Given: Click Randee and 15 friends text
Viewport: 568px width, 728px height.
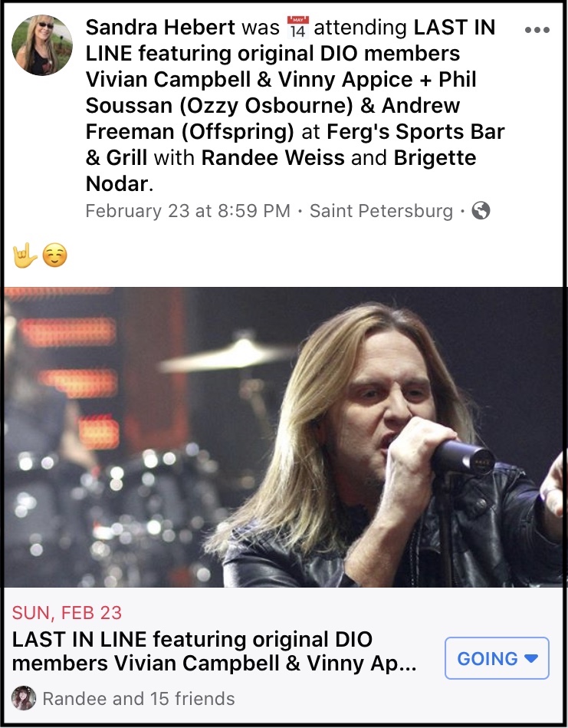Looking at the screenshot, I should point(139,698).
